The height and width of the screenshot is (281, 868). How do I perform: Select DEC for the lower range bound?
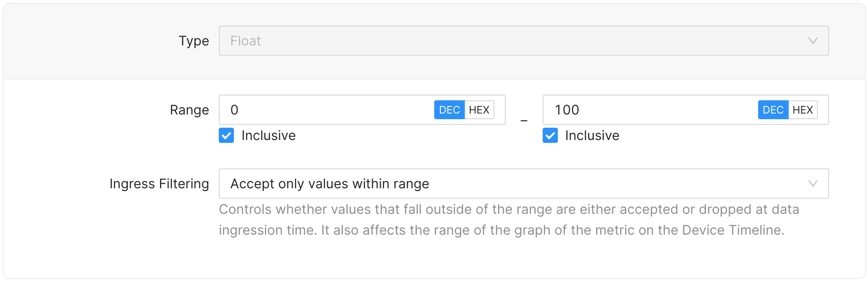449,110
